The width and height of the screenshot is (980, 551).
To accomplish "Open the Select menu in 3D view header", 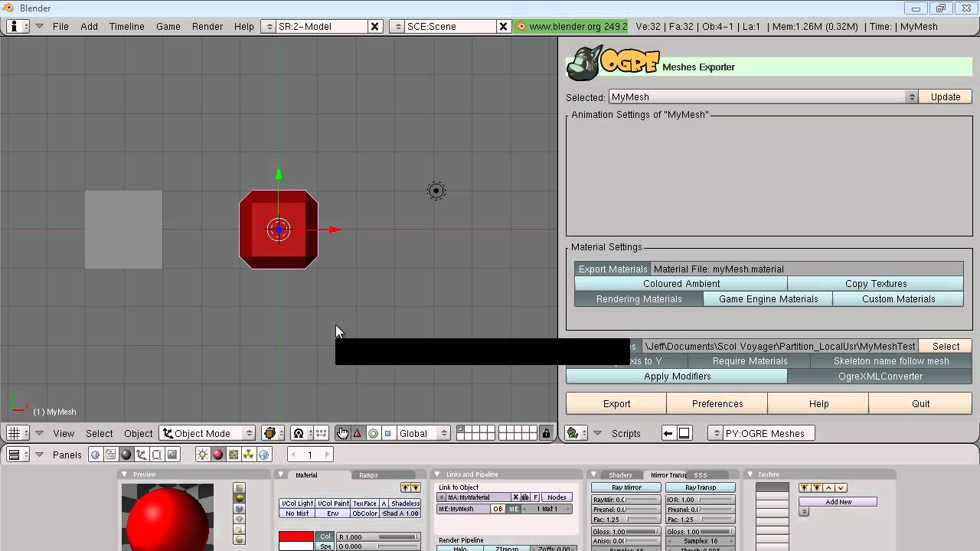I will click(x=99, y=433).
